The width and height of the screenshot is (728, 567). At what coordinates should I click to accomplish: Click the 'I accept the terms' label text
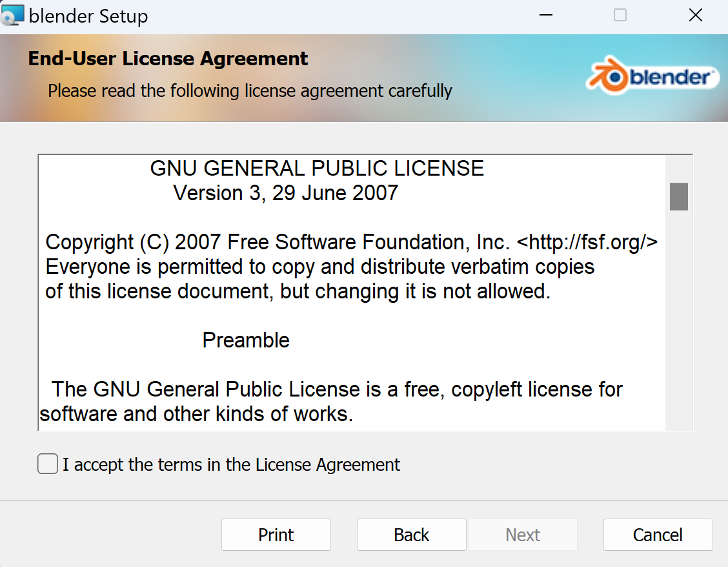pyautogui.click(x=231, y=465)
